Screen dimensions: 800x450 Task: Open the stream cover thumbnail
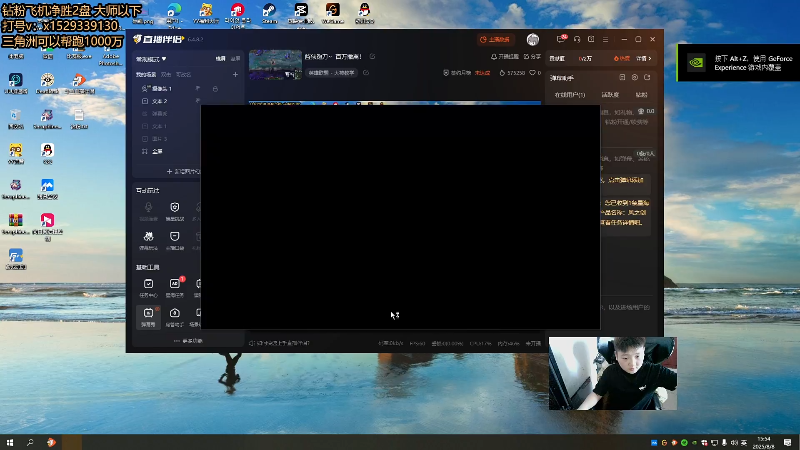pyautogui.click(x=276, y=65)
